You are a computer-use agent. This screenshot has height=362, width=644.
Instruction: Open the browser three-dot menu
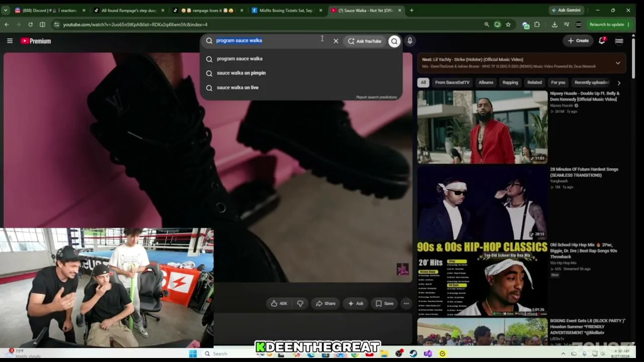pos(628,24)
